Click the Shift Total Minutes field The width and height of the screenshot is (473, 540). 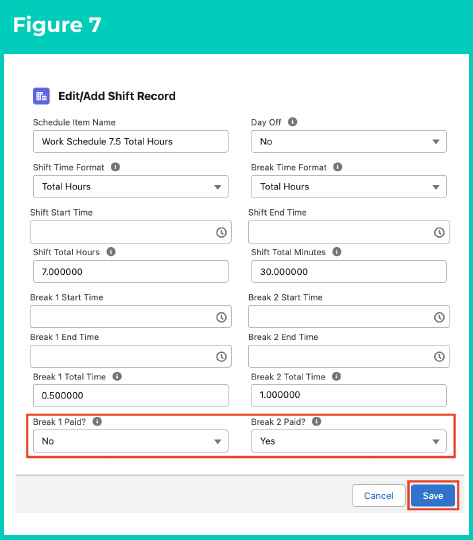349,272
